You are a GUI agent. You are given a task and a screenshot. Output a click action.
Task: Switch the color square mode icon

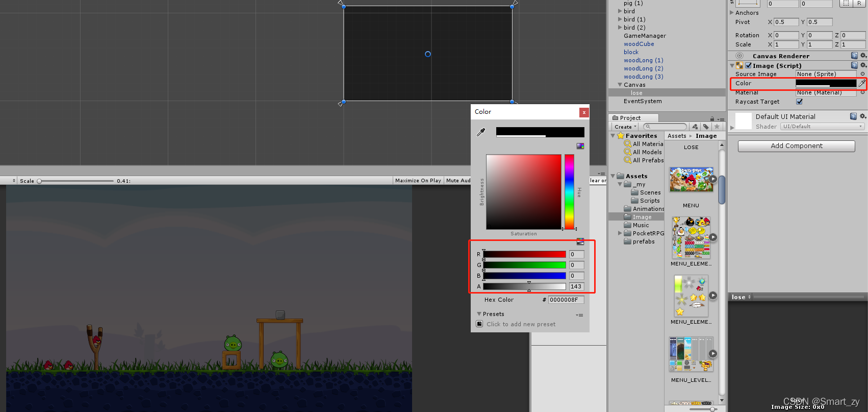(x=580, y=146)
